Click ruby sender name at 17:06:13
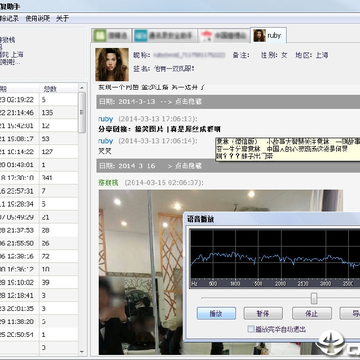 (106, 119)
